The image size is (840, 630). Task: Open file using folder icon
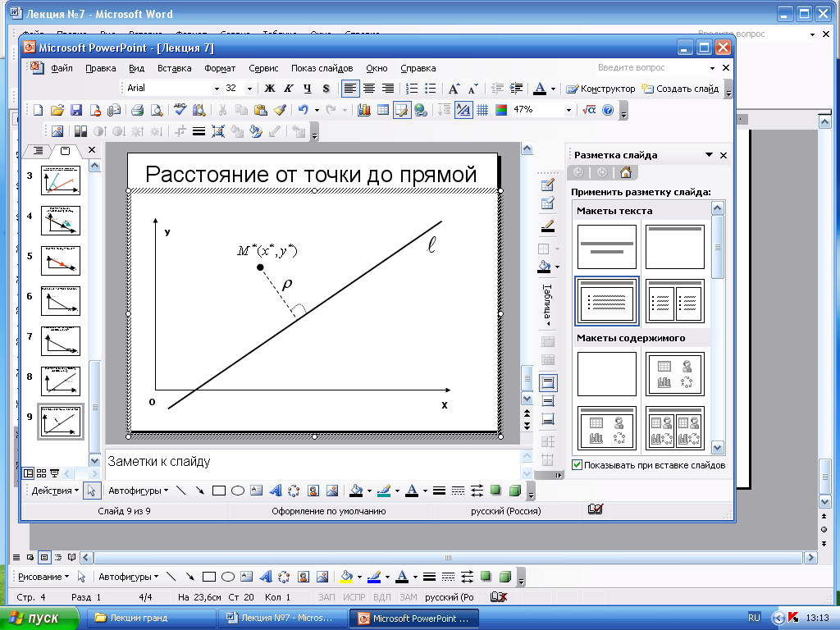tap(57, 111)
